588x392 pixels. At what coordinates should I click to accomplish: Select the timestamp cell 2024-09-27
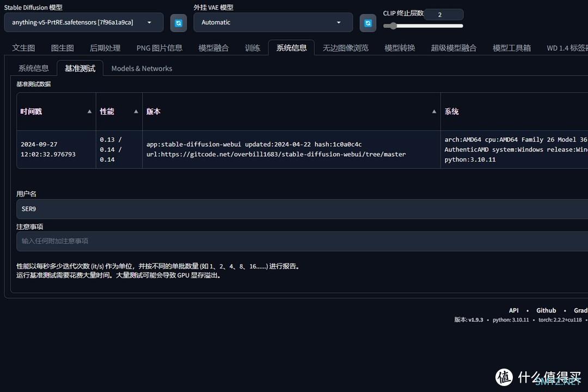(x=56, y=149)
